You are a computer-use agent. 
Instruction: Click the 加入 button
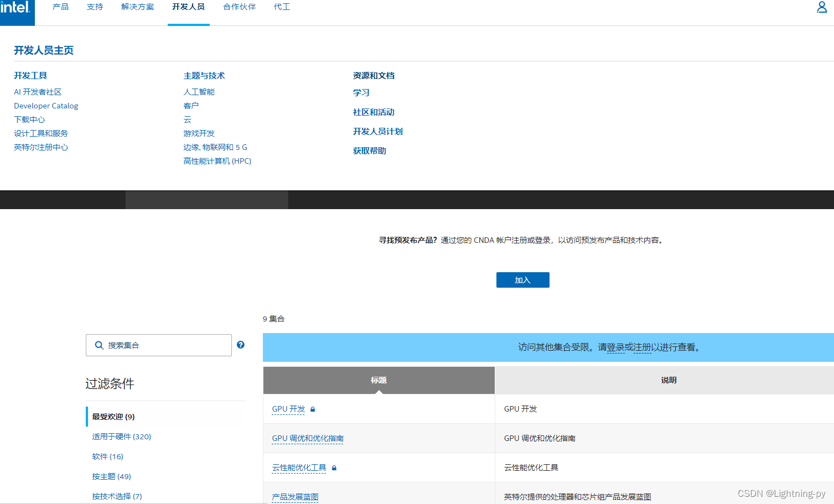tap(523, 280)
